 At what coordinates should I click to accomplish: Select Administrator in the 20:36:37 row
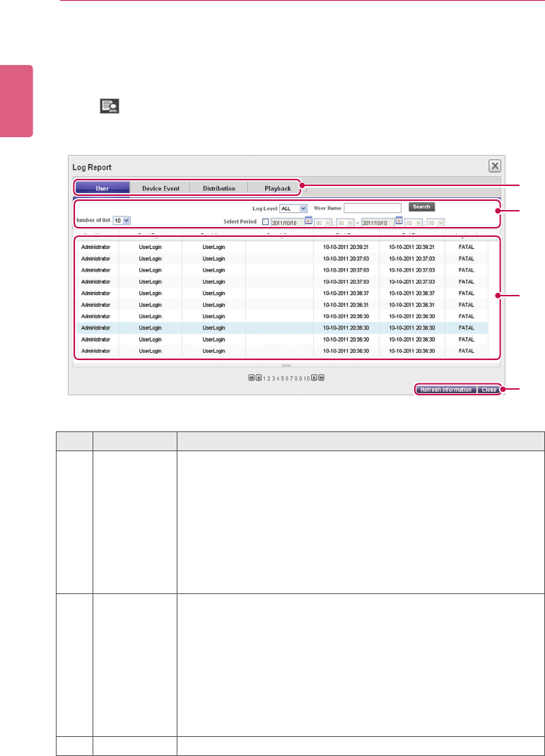[95, 293]
